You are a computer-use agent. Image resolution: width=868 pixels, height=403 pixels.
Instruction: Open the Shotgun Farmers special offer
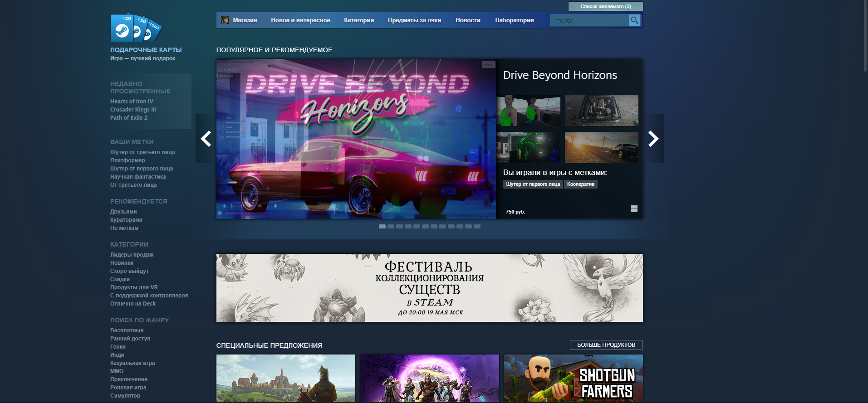tap(574, 378)
